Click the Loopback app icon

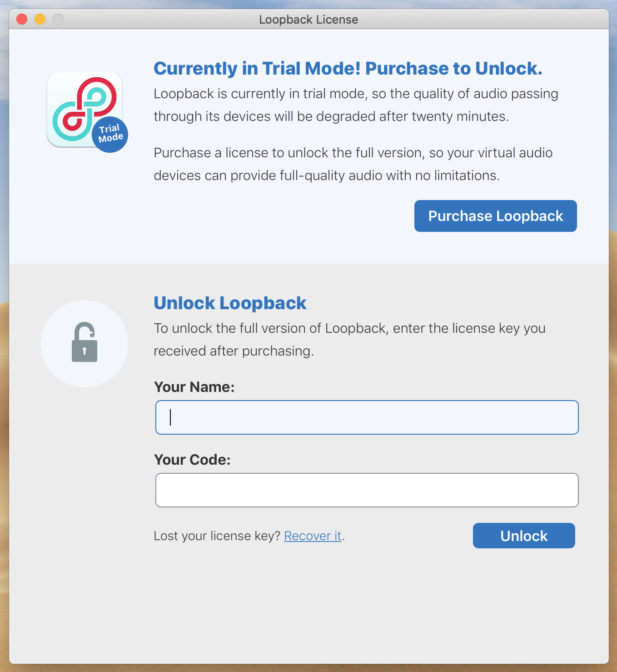pyautogui.click(x=85, y=109)
